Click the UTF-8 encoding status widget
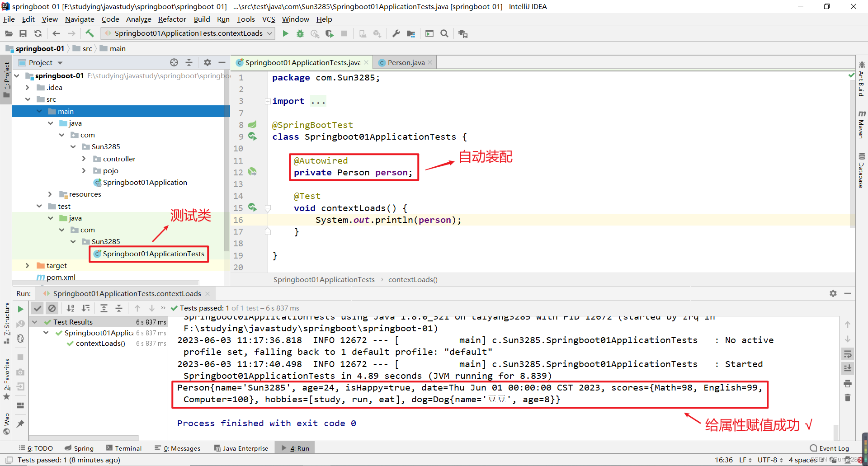 [770, 460]
